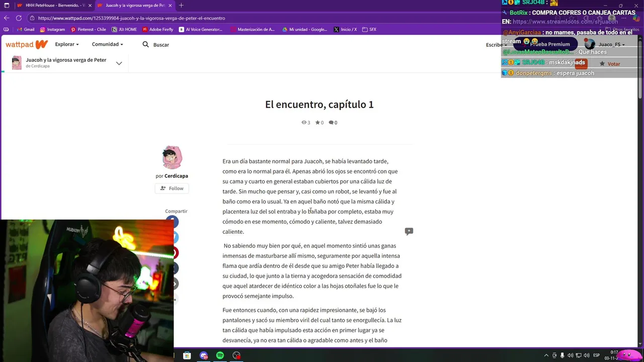Open the Masterización de A... bookmark
The image size is (644, 362).
pos(253,30)
